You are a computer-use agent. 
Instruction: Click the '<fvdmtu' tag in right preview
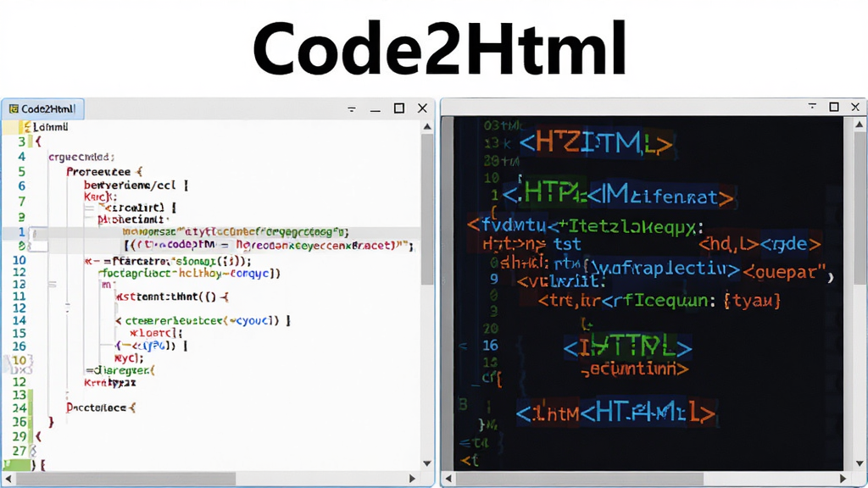(x=507, y=225)
